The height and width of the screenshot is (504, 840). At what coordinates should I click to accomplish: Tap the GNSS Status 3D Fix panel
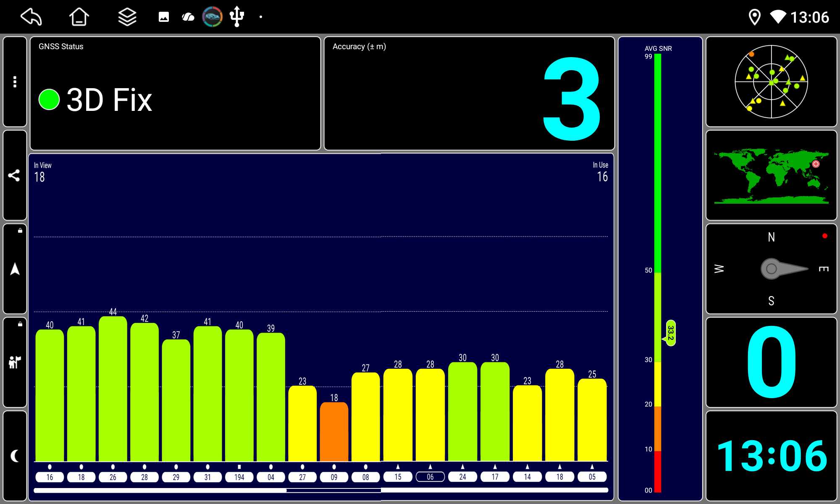[175, 94]
